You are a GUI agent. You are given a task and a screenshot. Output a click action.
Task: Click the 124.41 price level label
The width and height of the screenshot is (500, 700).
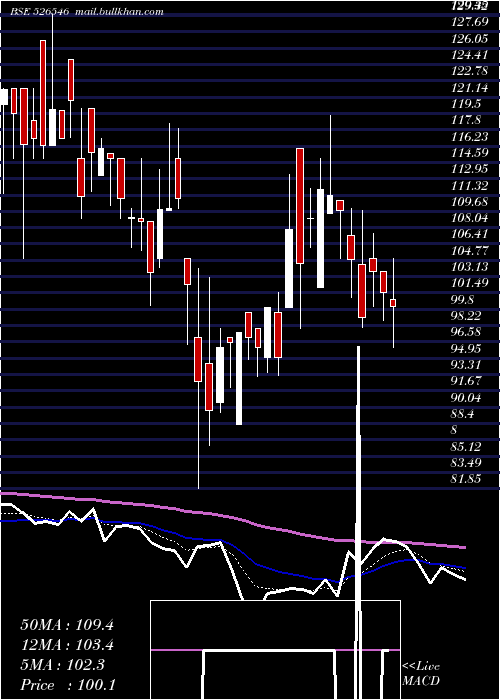pyautogui.click(x=469, y=55)
